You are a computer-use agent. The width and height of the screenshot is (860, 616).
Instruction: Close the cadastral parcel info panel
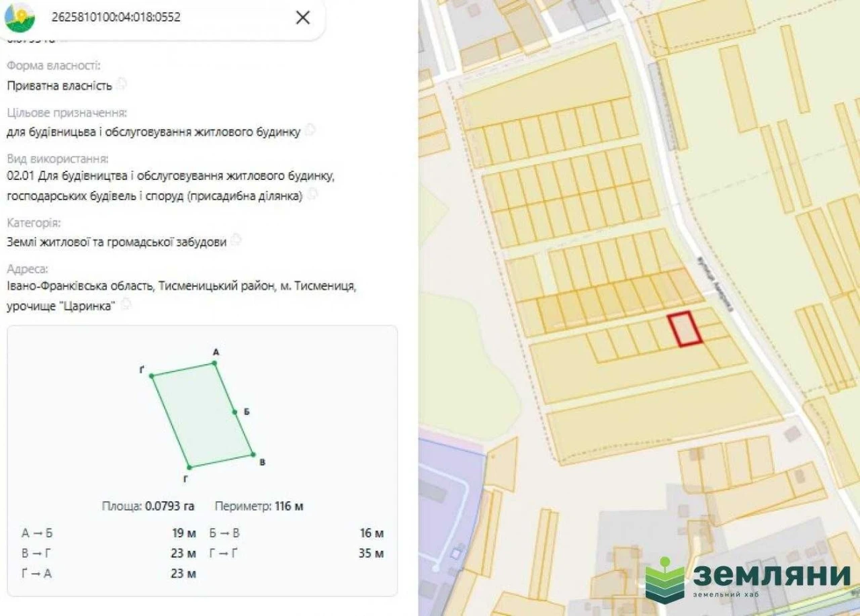click(x=303, y=17)
